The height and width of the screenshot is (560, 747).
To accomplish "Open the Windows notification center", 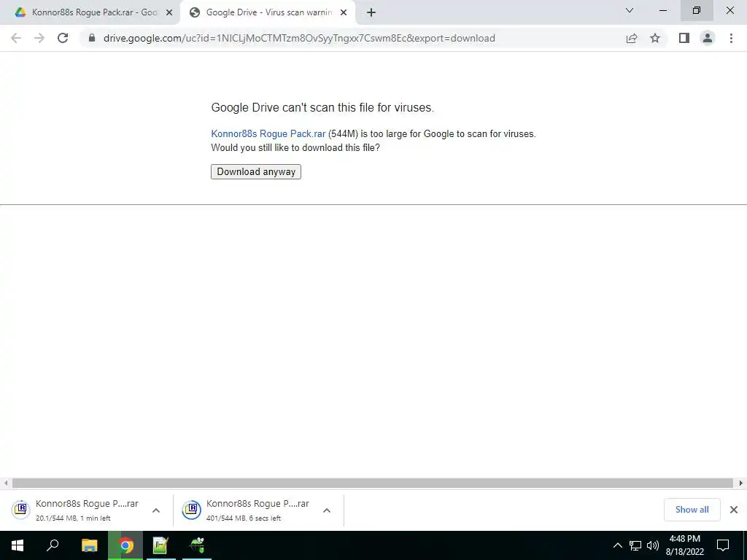I will [x=723, y=545].
